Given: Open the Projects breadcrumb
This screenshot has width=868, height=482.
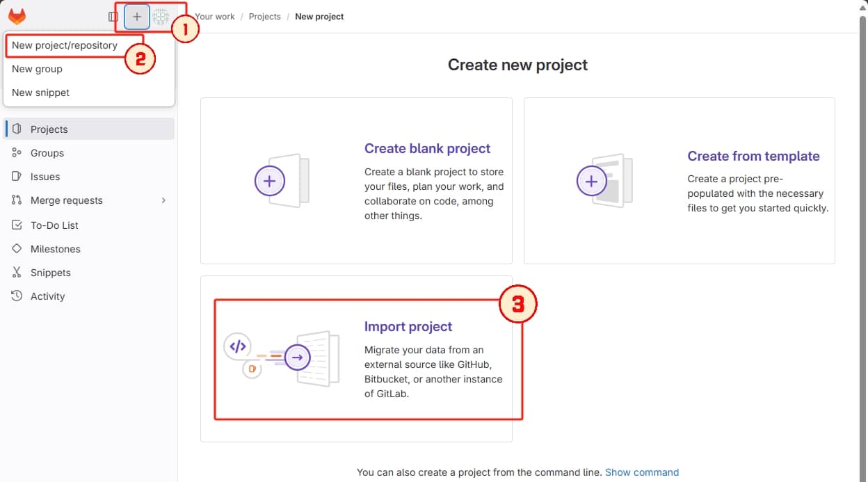Looking at the screenshot, I should (264, 16).
